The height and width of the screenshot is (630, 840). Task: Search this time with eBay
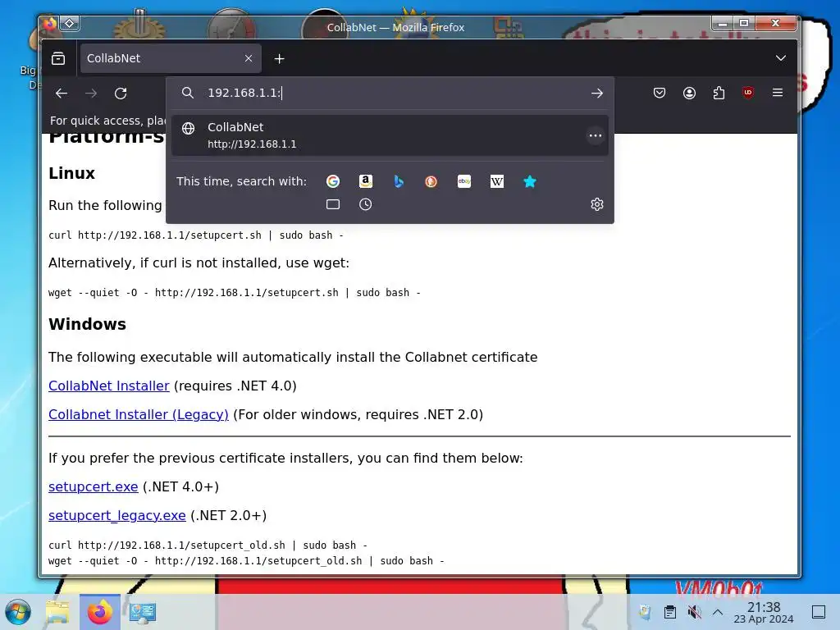coord(464,181)
